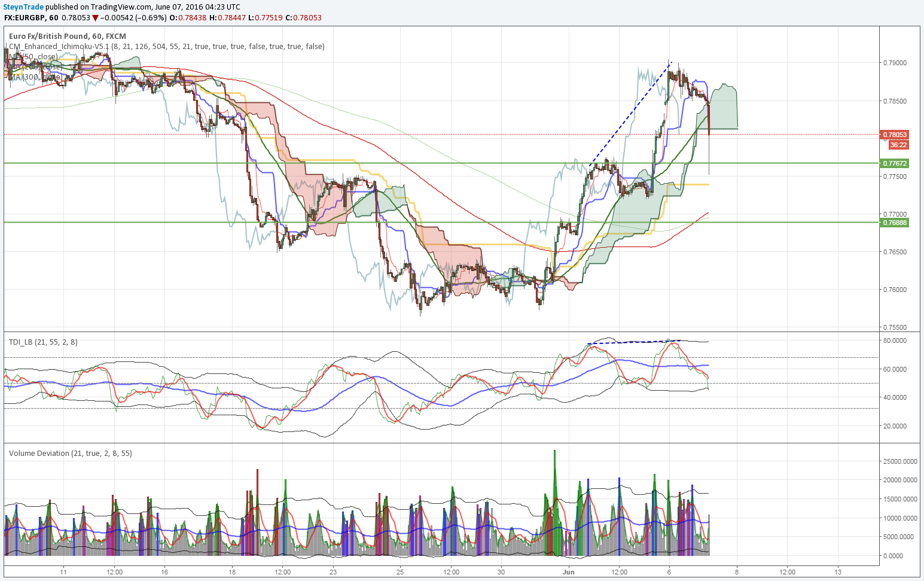Image resolution: width=924 pixels, height=581 pixels.
Task: Click the 10000.0000 volume axis label
Action: coord(901,518)
